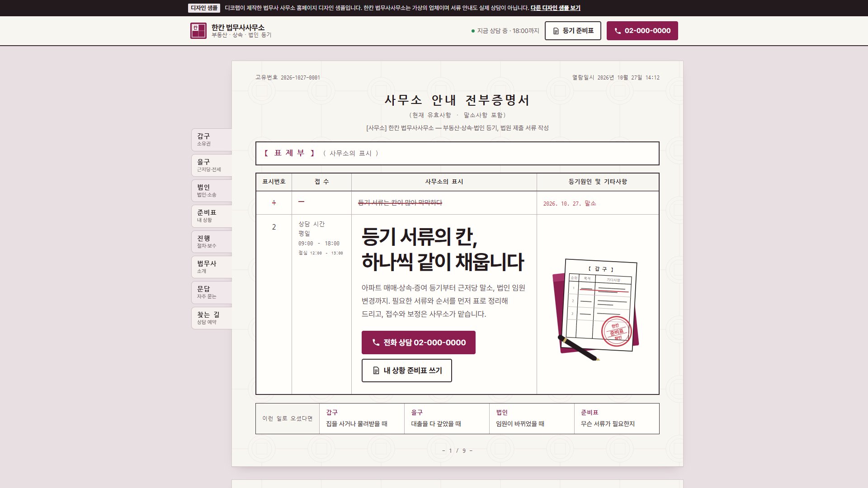Image resolution: width=868 pixels, height=488 pixels.
Task: Click the 이런 일로 오셨다면 label
Action: 288,418
